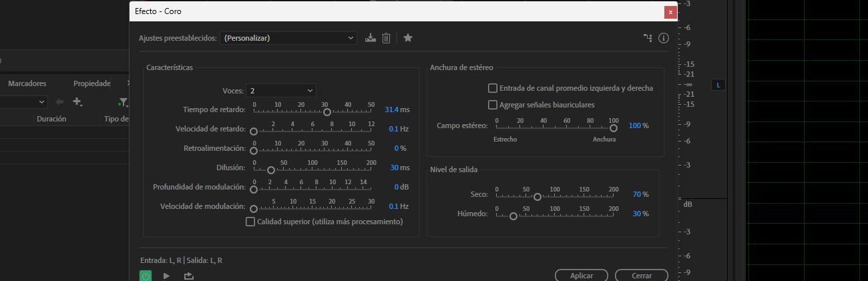The height and width of the screenshot is (281, 868).
Task: Edit the Velocidad de retardo 0.1 Hz value
Action: click(394, 129)
